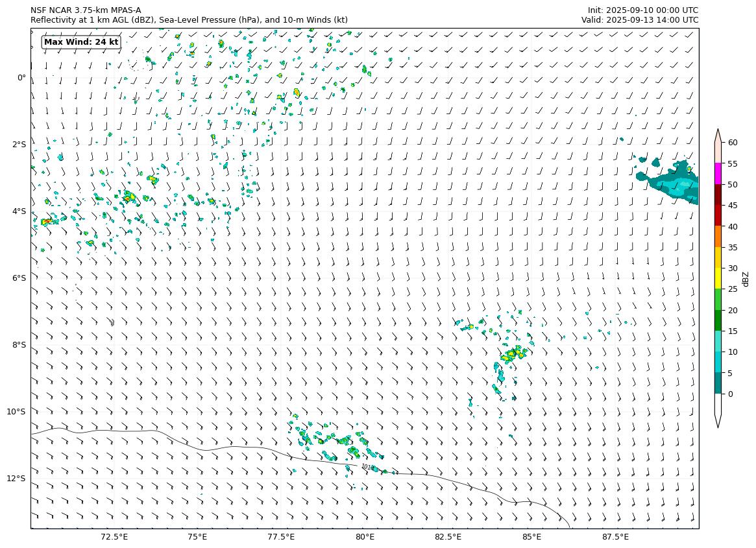
Task: Click the Valid: 2025-09-13 14:00 UTC timestamp
Action: [x=639, y=20]
